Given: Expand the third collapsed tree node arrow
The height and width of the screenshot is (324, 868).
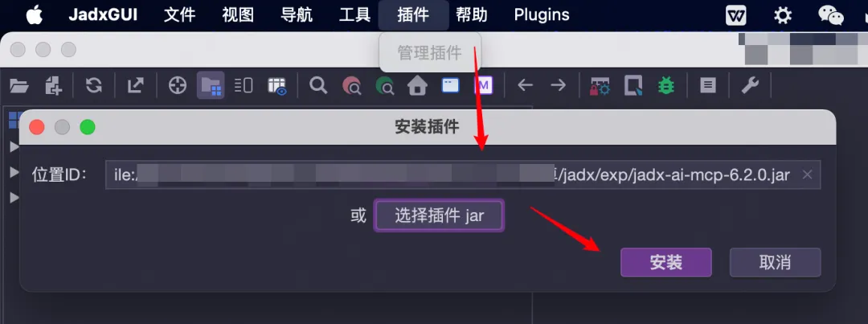Looking at the screenshot, I should (15, 197).
